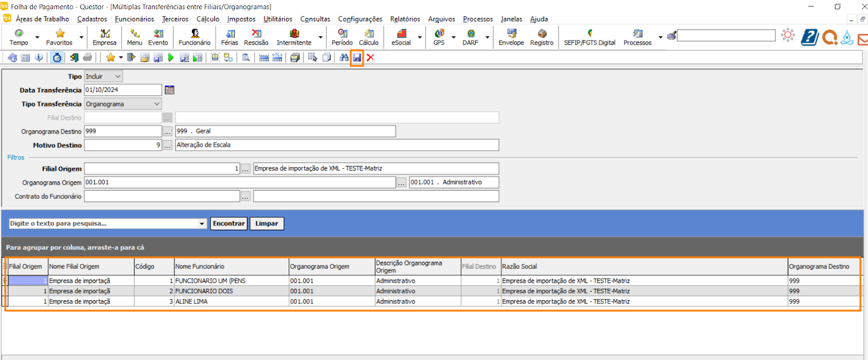Sort by Razão Social column header
This screenshot has height=360, width=868.
(x=644, y=267)
